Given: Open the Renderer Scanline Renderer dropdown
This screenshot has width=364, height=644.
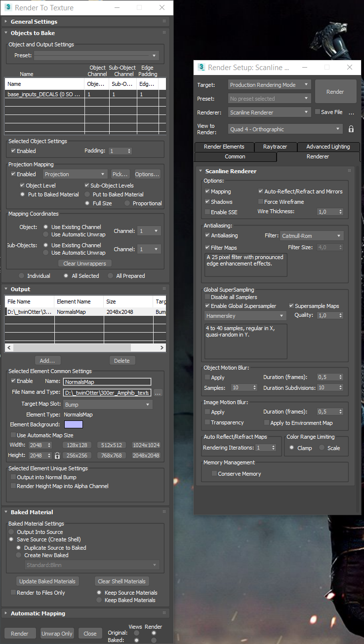Looking at the screenshot, I should pyautogui.click(x=270, y=113).
